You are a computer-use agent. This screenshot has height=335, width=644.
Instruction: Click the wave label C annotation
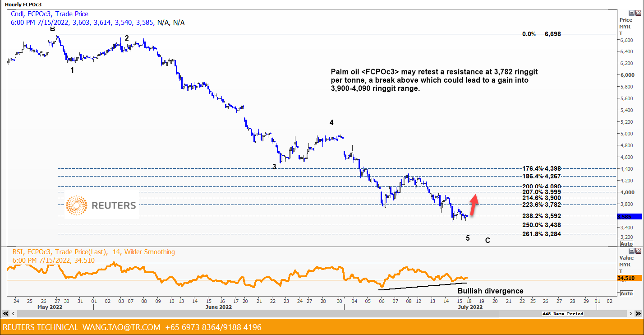click(488, 241)
